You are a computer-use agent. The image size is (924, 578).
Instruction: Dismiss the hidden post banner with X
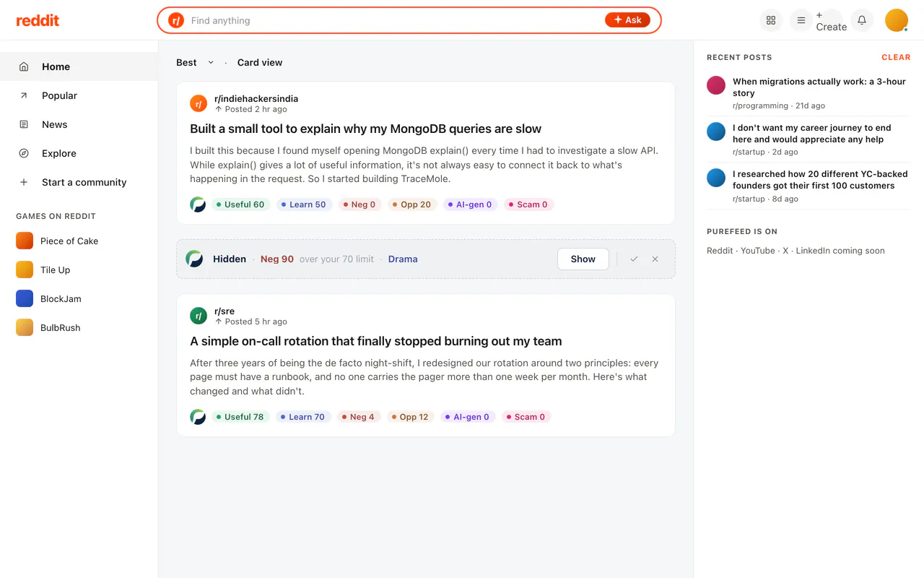pyautogui.click(x=655, y=259)
